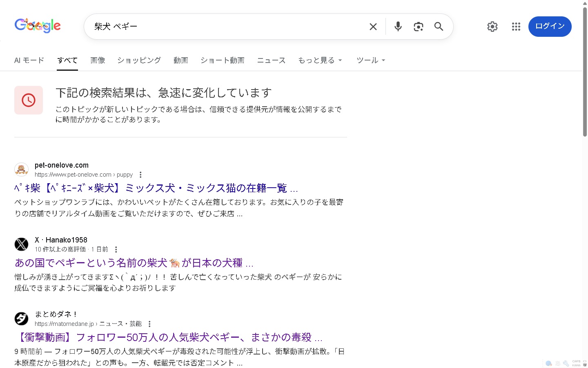This screenshot has height=368, width=588.
Task: Open the ショッピング tab
Action: click(x=139, y=61)
